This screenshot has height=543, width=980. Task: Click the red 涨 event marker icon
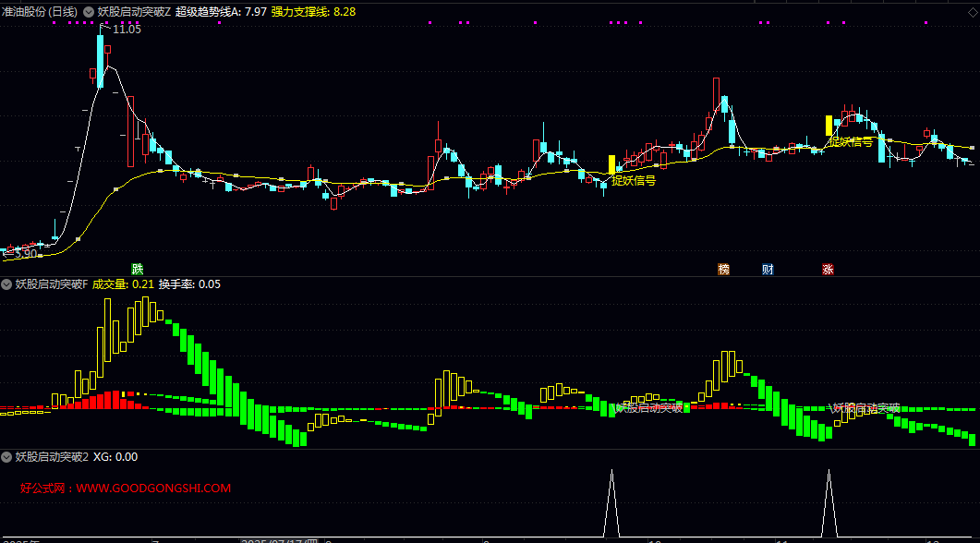click(828, 270)
